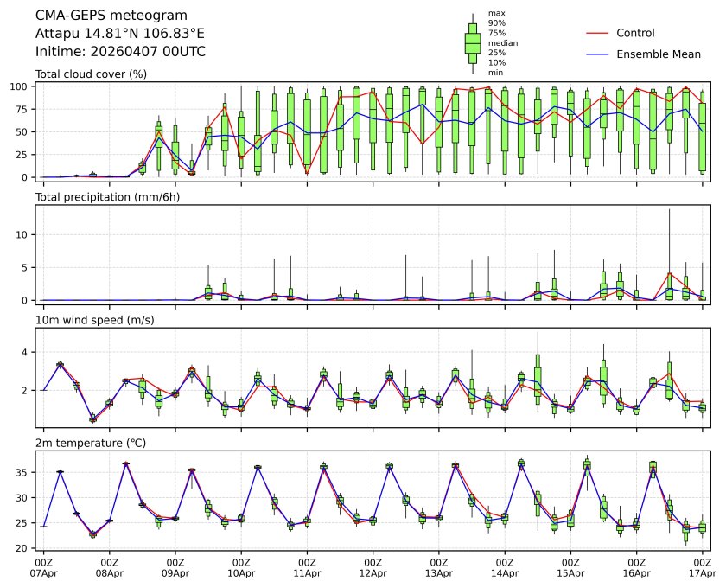
Task: Click the 'max' label in the legend
Action: pos(495,13)
